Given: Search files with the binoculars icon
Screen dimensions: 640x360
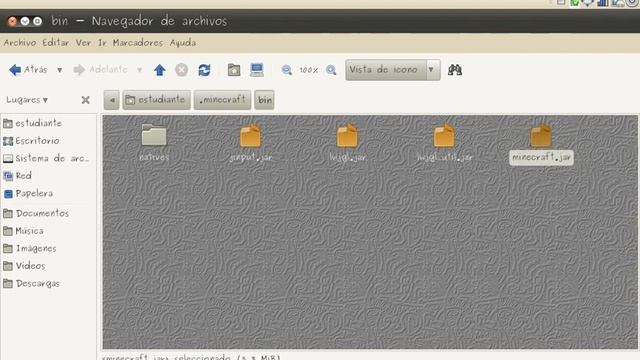Looking at the screenshot, I should tap(455, 70).
